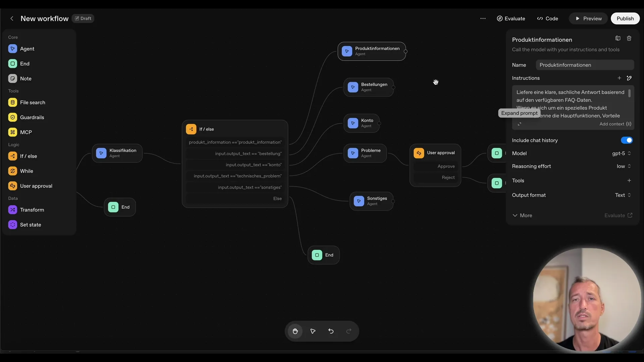Expand the More section in the panel
The width and height of the screenshot is (644, 362).
tap(522, 216)
